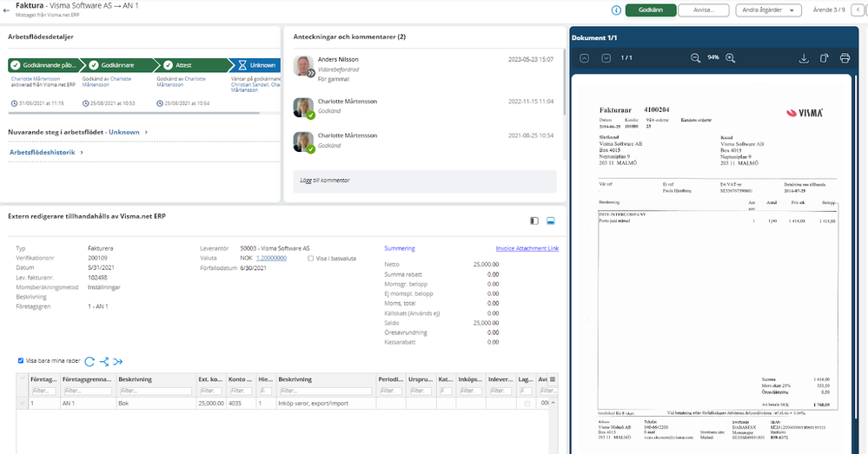Click the Inköp varor, export/import cell

(326, 403)
